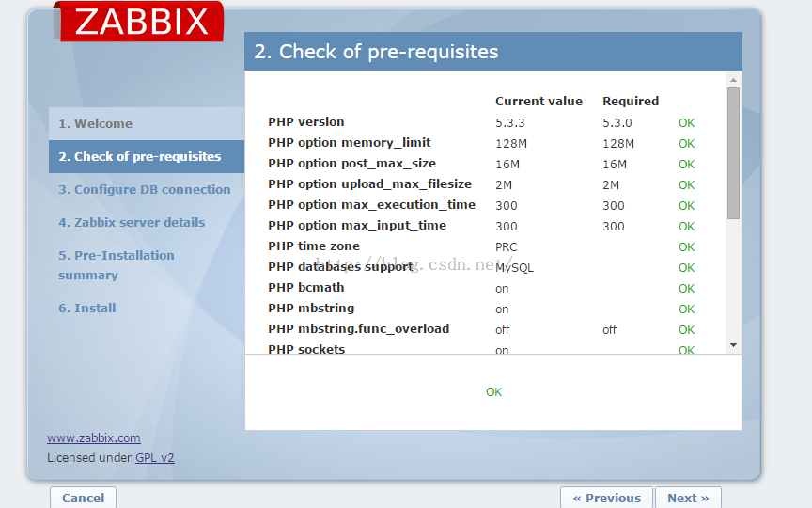Click the MySQL database support value
This screenshot has width=812, height=508.
click(x=514, y=268)
